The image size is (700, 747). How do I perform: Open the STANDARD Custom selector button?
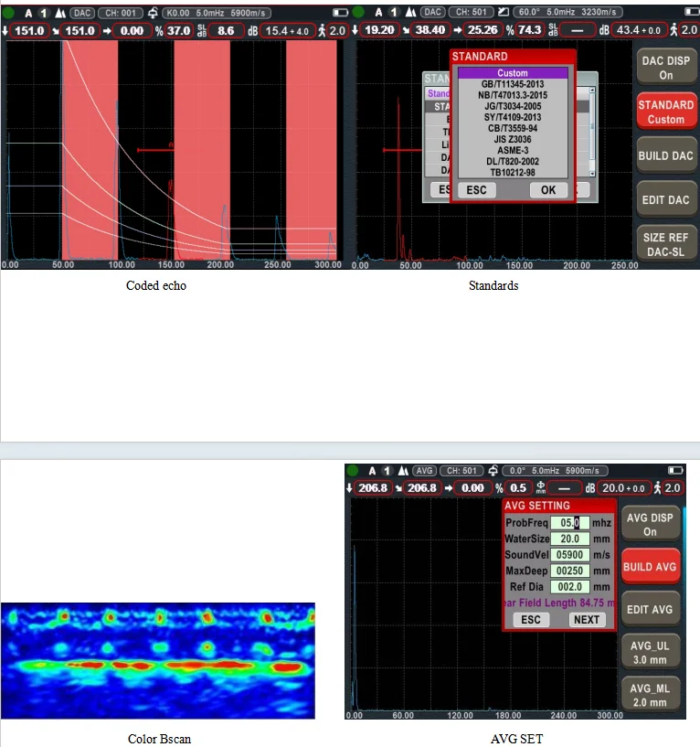(665, 112)
